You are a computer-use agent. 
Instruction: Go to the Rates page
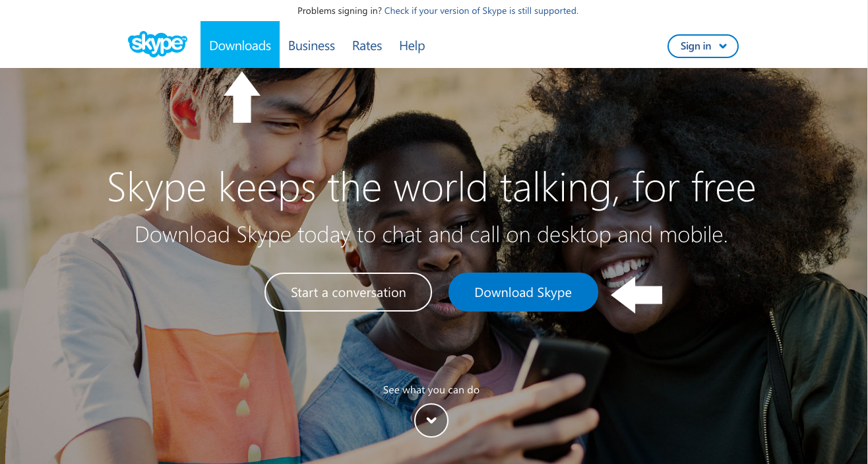point(367,46)
